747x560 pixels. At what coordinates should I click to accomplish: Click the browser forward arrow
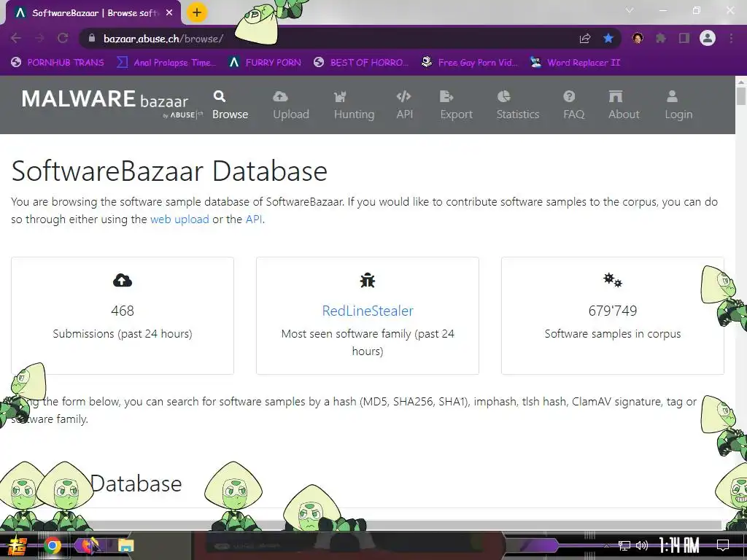click(39, 38)
